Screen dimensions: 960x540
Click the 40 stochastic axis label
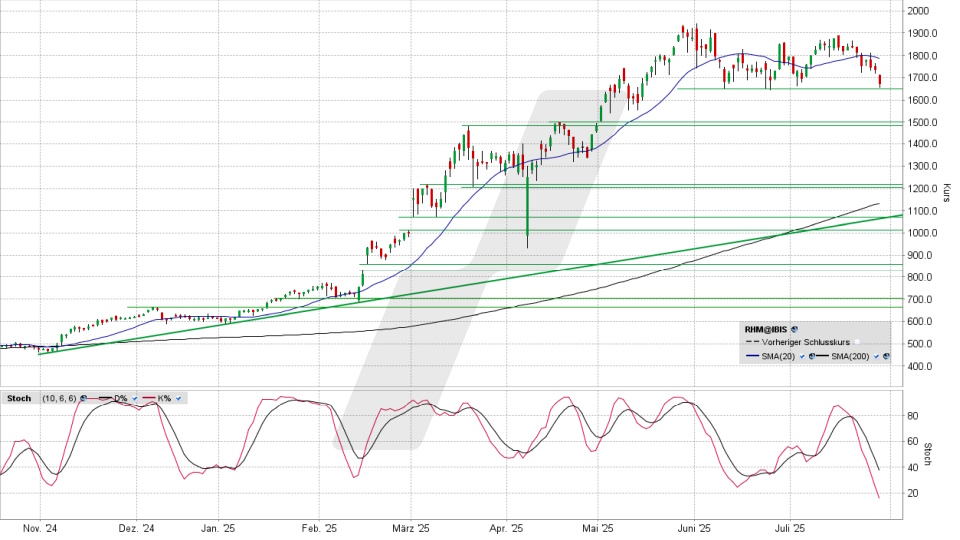coord(913,468)
